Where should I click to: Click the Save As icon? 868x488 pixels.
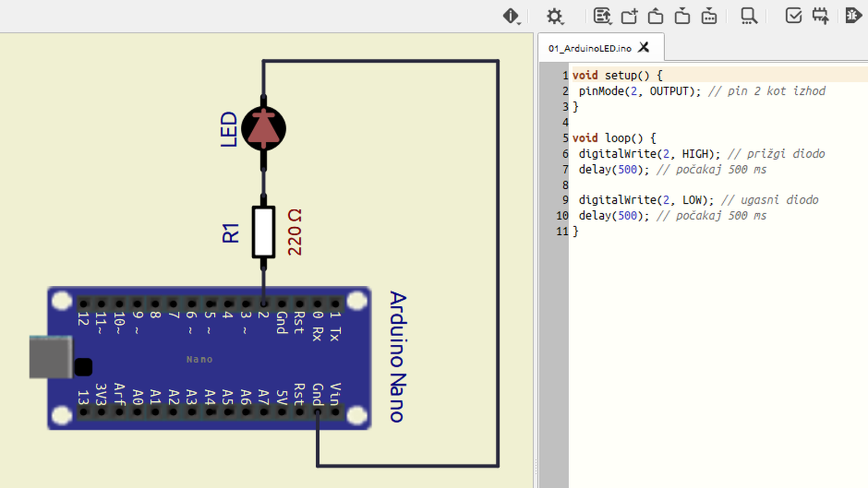pos(709,16)
